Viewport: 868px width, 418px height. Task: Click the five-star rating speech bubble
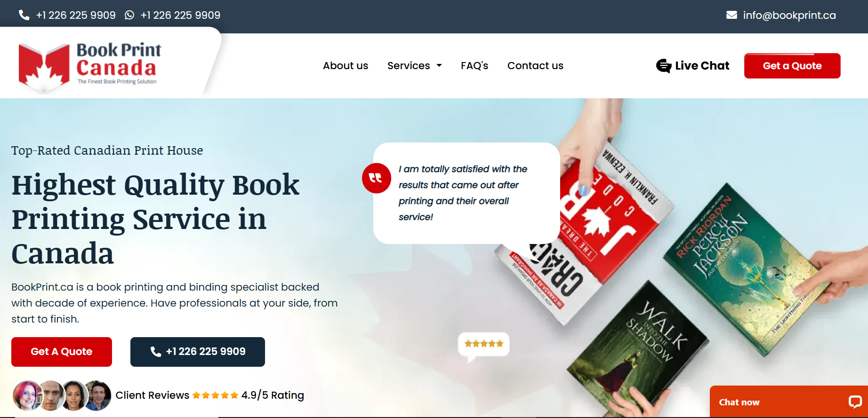point(483,347)
